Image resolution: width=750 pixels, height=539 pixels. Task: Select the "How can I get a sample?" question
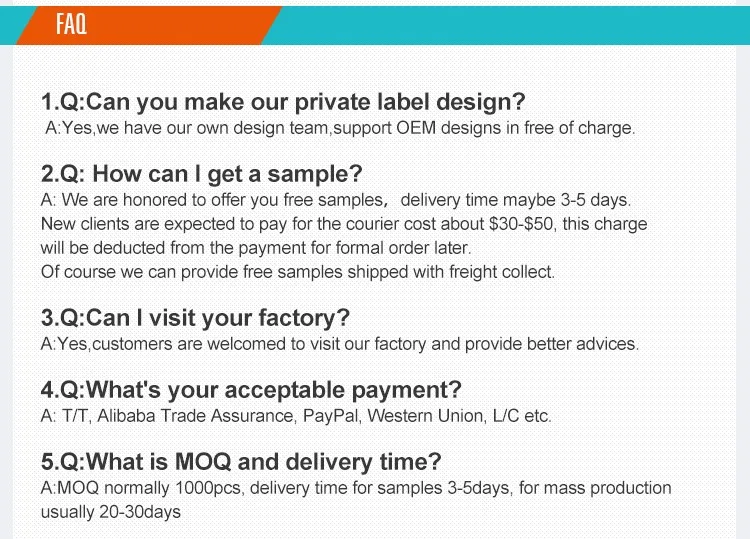(201, 174)
